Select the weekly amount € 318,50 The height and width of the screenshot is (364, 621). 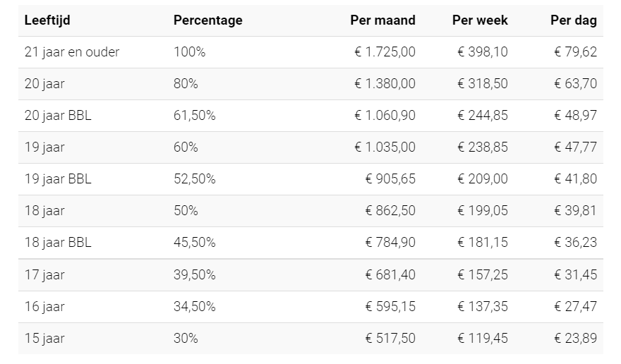tap(482, 84)
